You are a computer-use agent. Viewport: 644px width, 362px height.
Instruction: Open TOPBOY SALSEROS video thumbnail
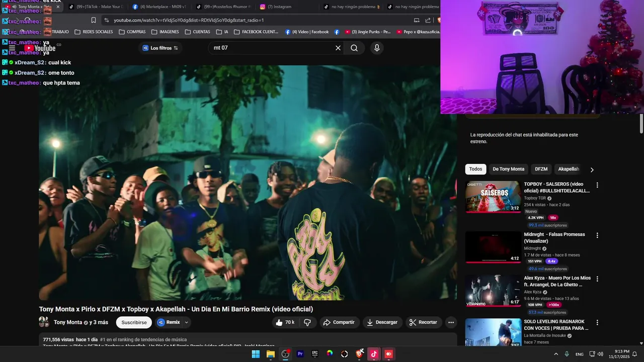[493, 197]
